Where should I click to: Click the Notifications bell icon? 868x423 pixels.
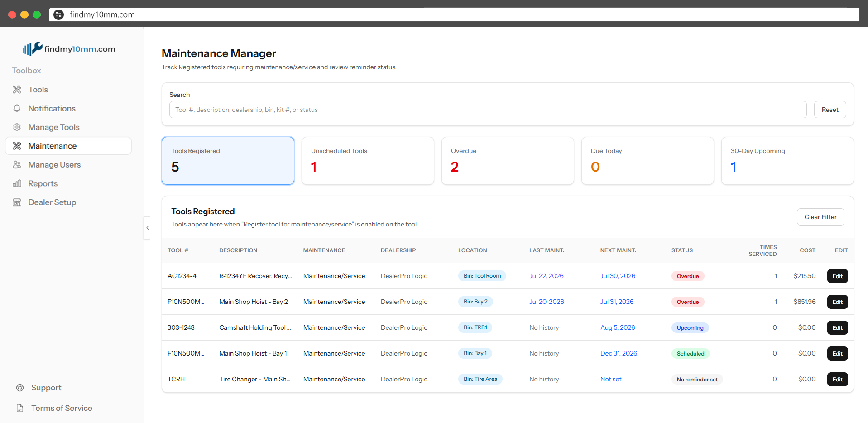pos(17,108)
